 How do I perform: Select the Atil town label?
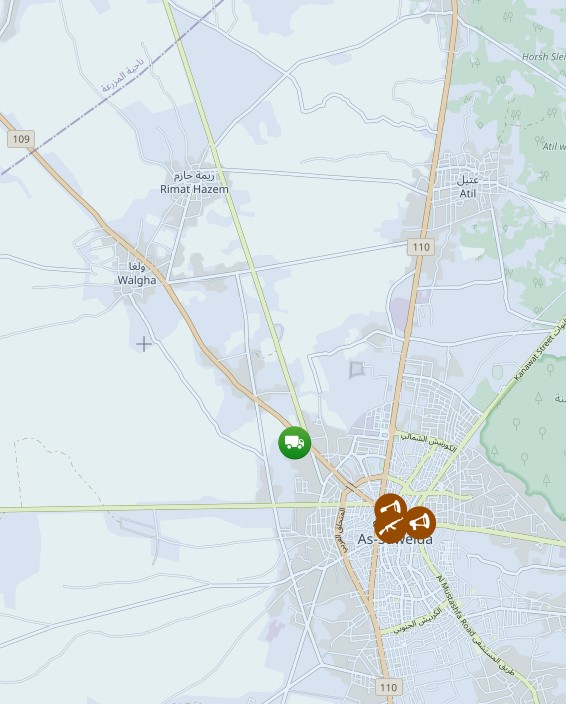[467, 187]
